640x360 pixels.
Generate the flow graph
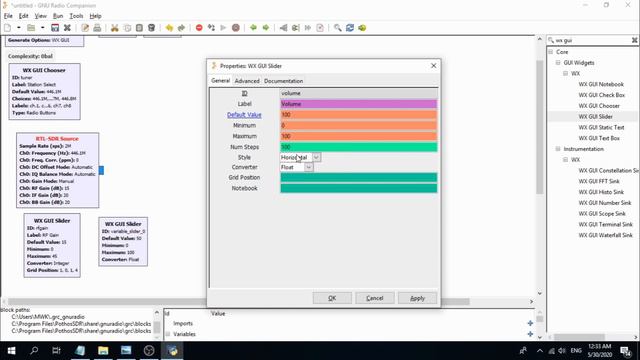[211, 28]
